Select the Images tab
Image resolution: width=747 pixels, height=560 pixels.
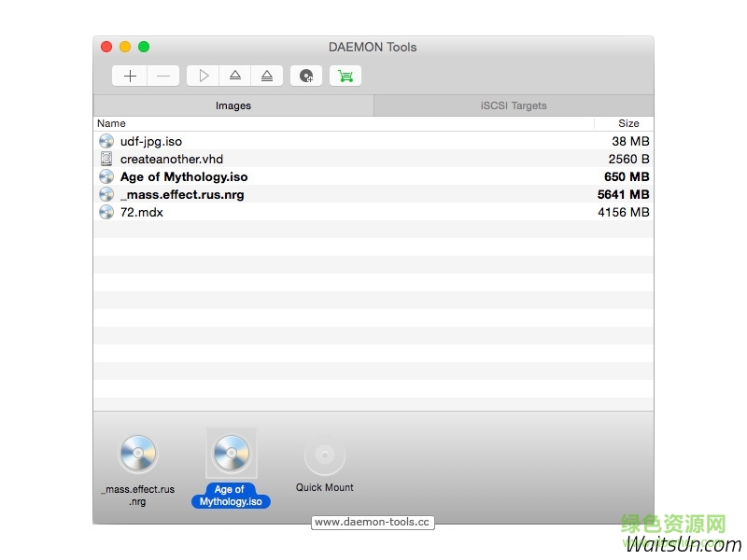[x=233, y=105]
